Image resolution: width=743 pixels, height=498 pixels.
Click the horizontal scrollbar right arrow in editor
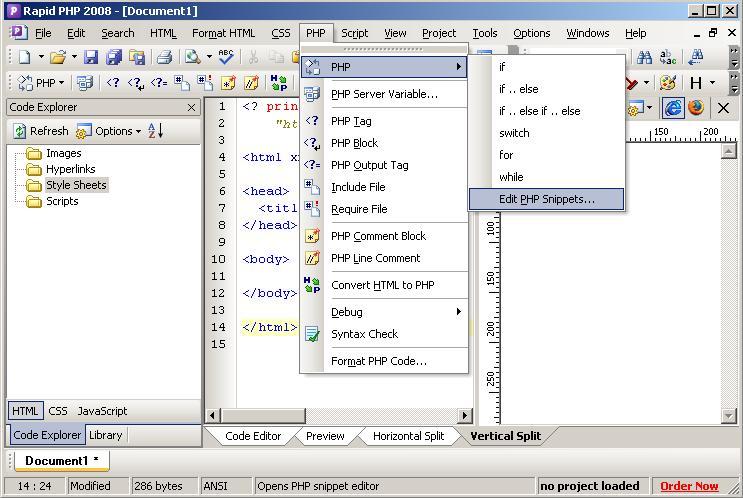[x=464, y=416]
